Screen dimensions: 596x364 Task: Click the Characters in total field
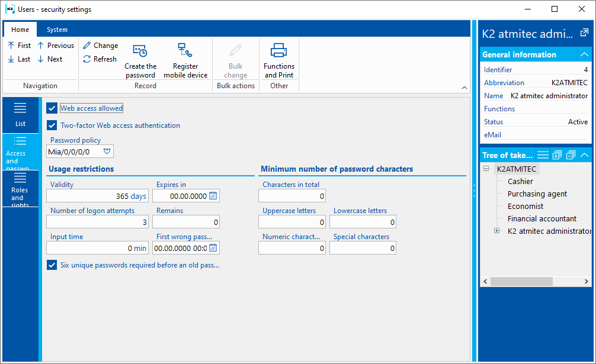292,197
